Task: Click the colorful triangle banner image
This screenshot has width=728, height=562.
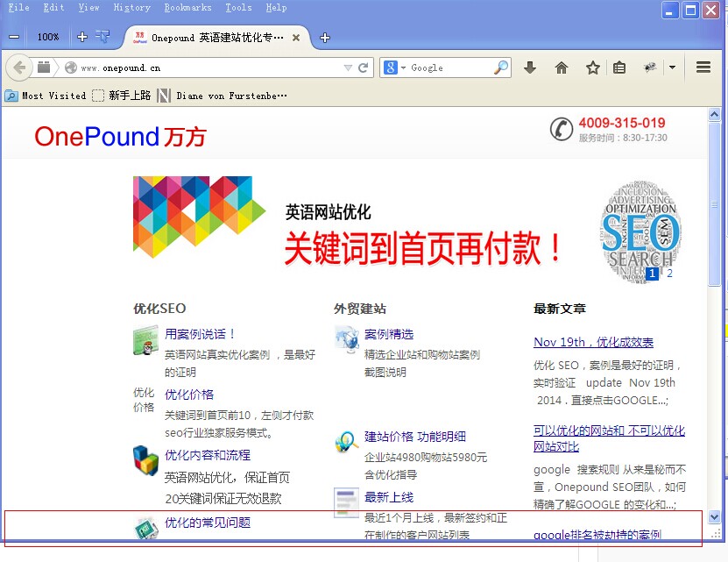Action: click(199, 217)
